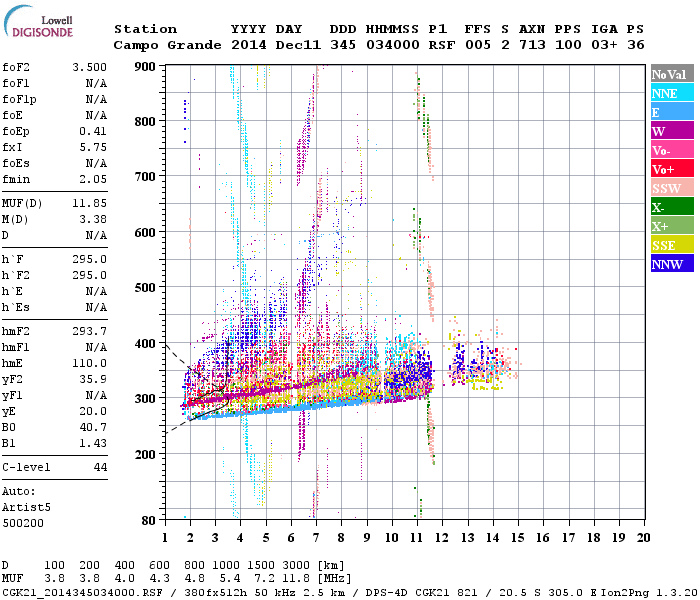This screenshot has height=600, width=700.
Task: Click the 900 km height axis label
Action: tap(145, 67)
